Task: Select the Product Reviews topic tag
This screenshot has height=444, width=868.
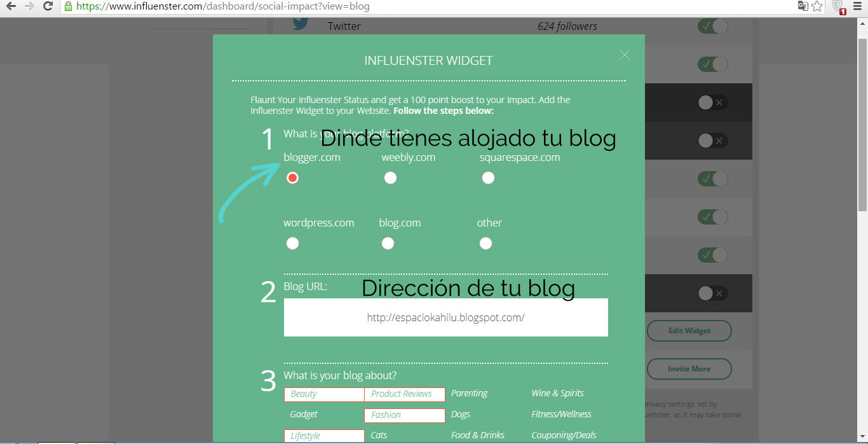Action: pyautogui.click(x=405, y=394)
